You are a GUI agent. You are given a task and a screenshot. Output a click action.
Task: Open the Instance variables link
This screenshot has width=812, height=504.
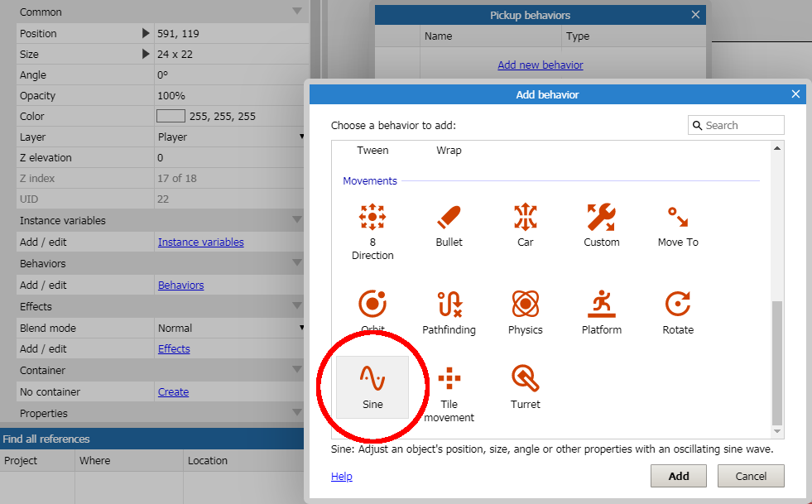tap(200, 242)
